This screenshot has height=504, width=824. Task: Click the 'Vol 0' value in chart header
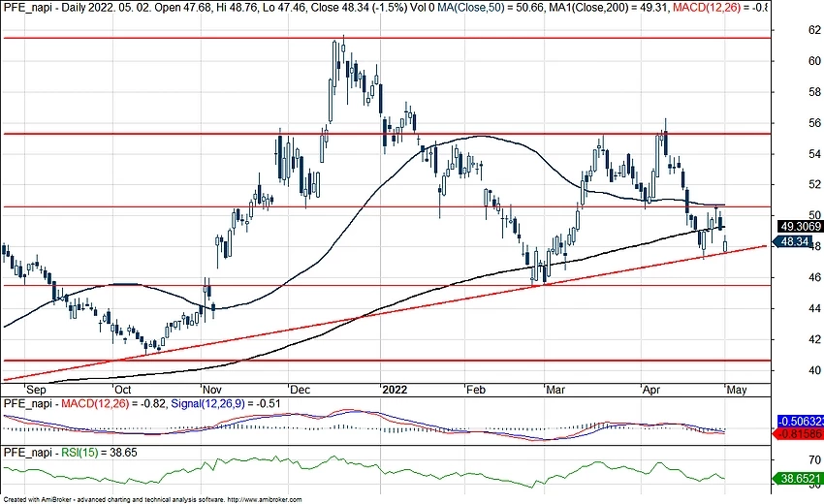[422, 8]
